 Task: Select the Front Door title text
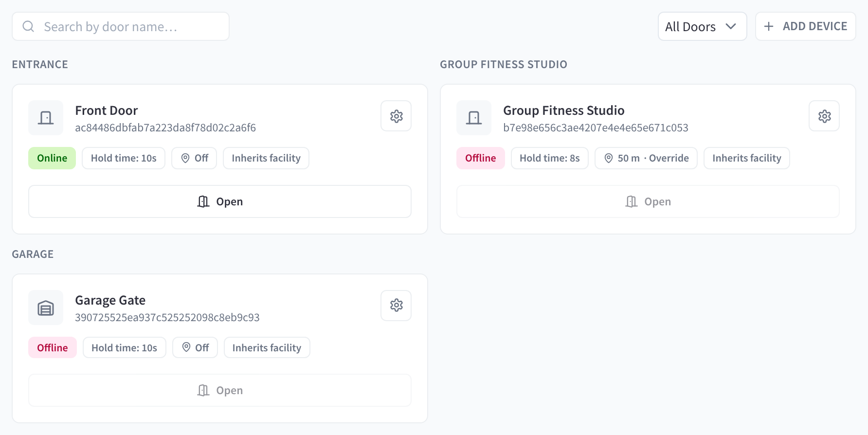107,110
